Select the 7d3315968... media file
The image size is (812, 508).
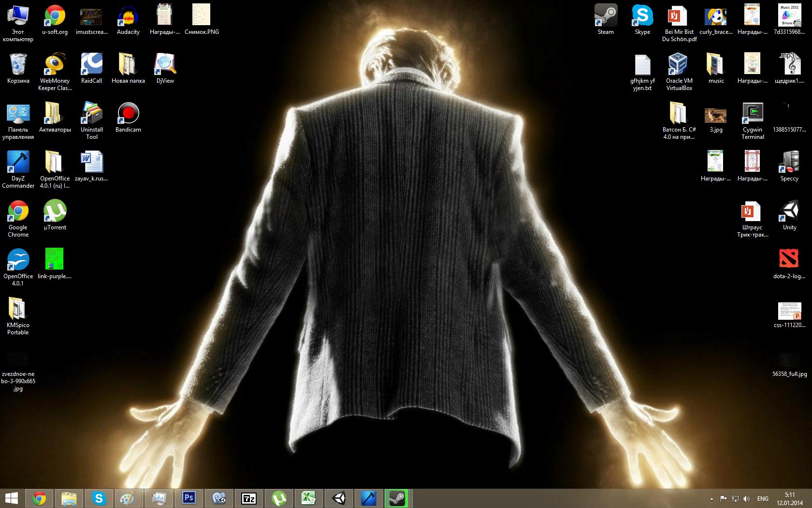(x=789, y=20)
